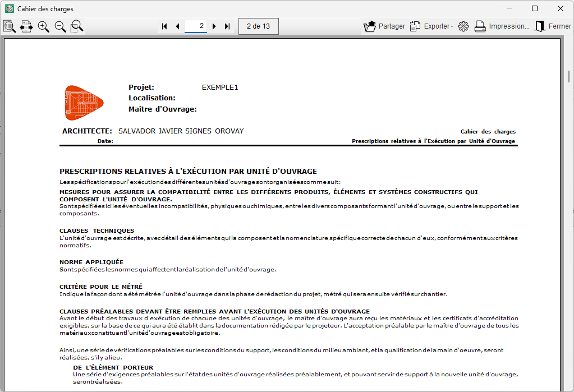The height and width of the screenshot is (392, 574).
Task: Click the 'NORME APPLIQUÉE' heading
Action: pyautogui.click(x=91, y=262)
